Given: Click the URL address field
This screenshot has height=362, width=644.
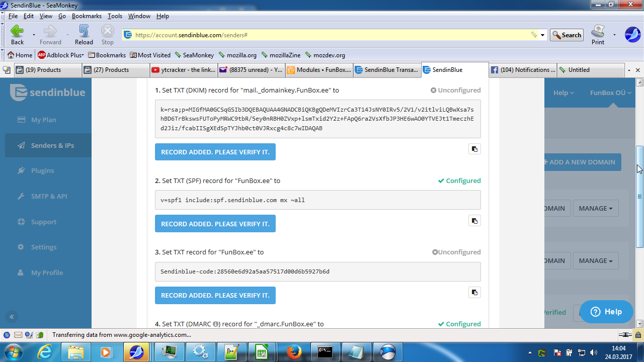Looking at the screenshot, I should point(332,35).
